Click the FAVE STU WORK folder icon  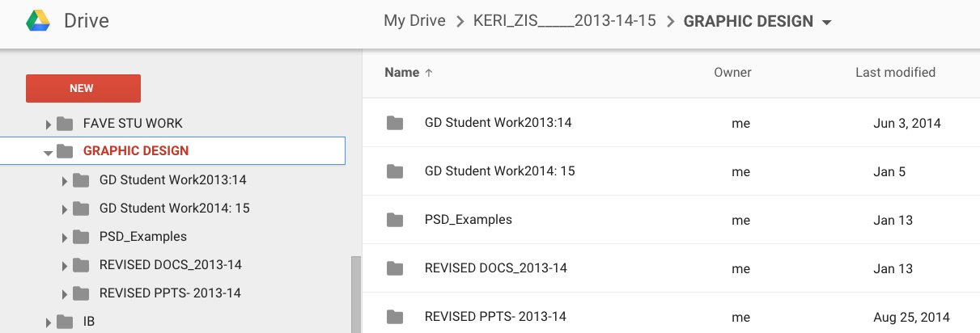pyautogui.click(x=65, y=124)
